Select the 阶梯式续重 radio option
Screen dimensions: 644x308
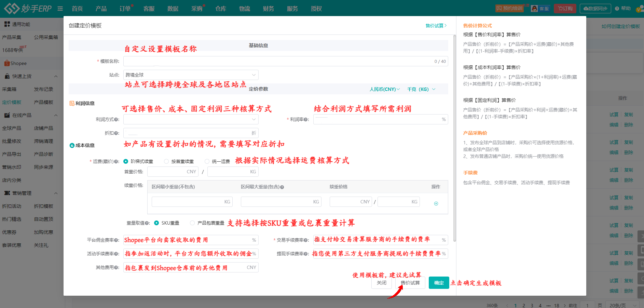(x=126, y=161)
